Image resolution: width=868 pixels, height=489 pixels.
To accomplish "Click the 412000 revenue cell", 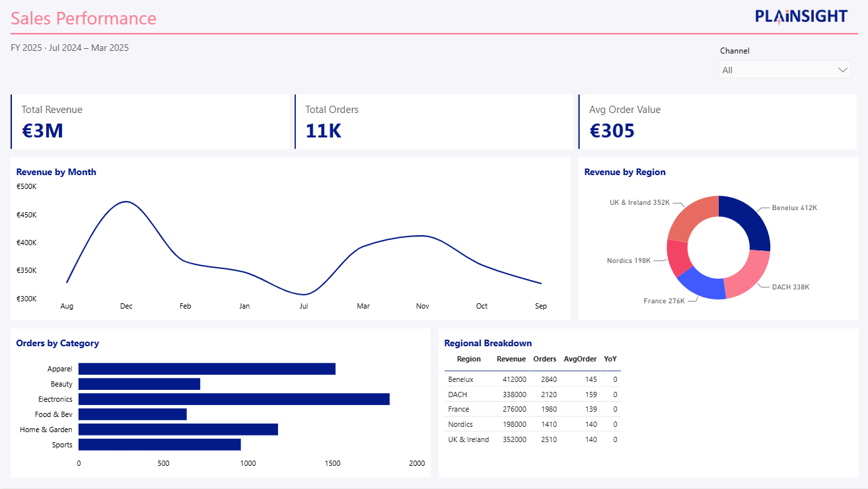I will (x=514, y=379).
